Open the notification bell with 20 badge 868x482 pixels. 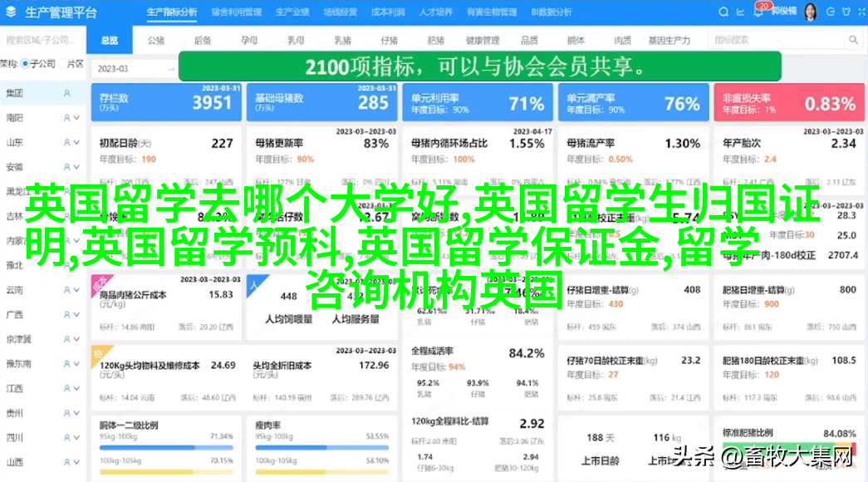758,12
